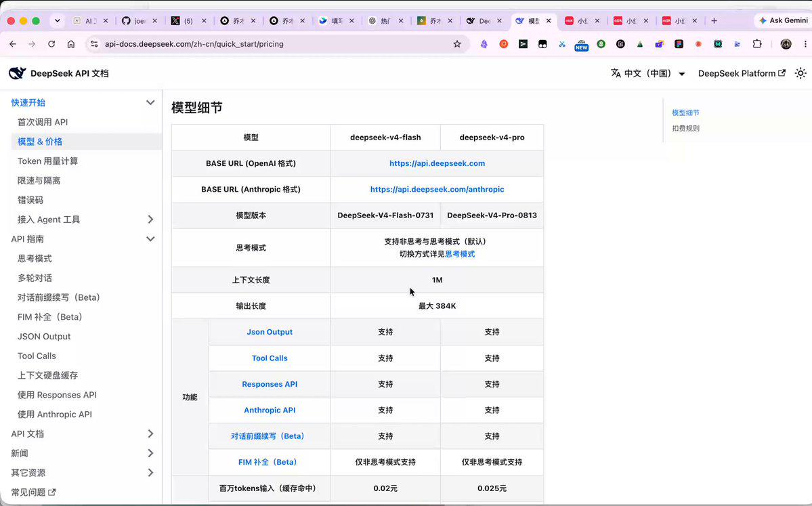Open 首次调用 API in sidebar
This screenshot has width=812, height=506.
click(x=43, y=122)
